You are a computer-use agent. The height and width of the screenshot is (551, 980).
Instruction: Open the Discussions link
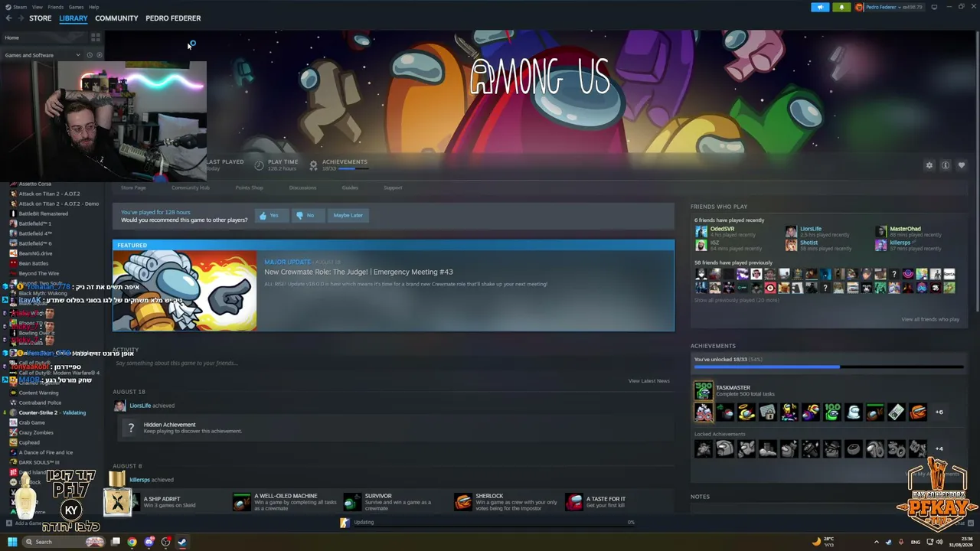point(302,187)
